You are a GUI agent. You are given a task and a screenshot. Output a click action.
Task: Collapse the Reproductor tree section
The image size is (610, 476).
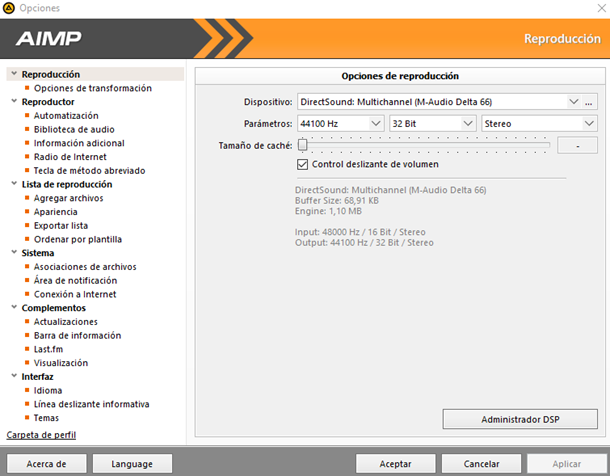coord(14,102)
